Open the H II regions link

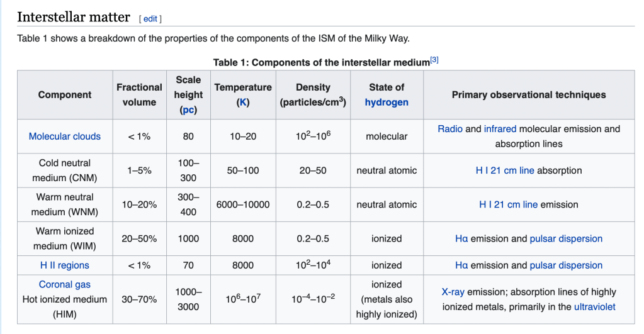click(65, 265)
